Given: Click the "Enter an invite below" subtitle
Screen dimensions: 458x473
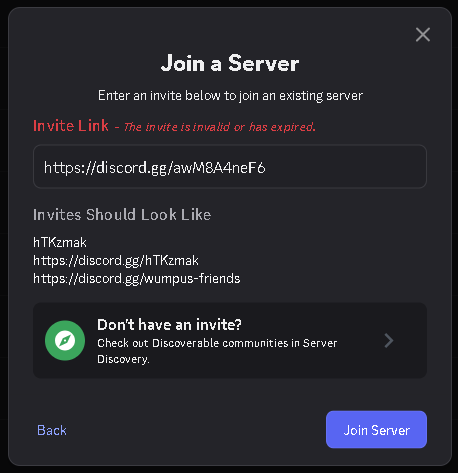Looking at the screenshot, I should pos(230,96).
